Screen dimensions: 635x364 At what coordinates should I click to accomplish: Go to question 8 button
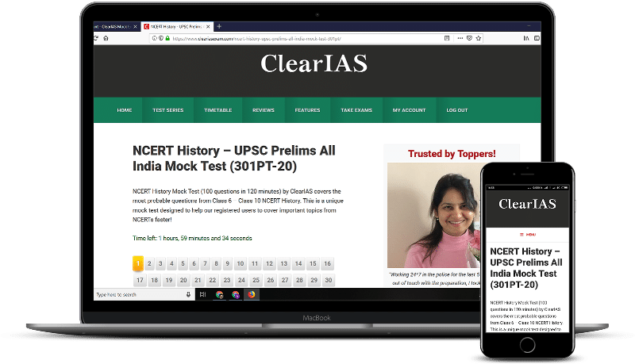tap(216, 264)
